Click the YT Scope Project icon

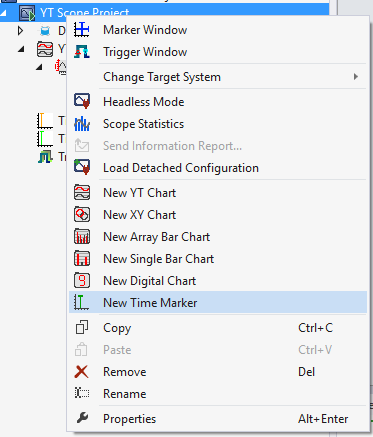click(x=27, y=14)
